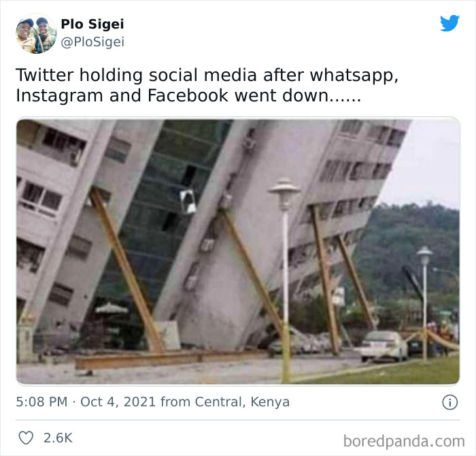476x456 pixels.
Task: Open the Plo Sigei display name link
Action: click(92, 24)
